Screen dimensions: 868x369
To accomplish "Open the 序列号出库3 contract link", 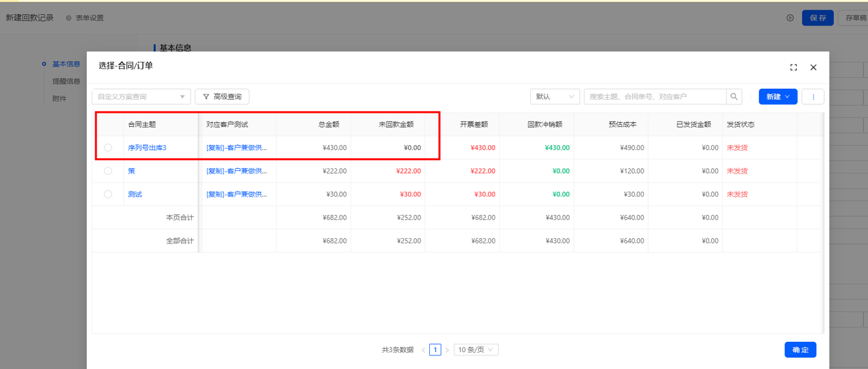I will [x=147, y=147].
